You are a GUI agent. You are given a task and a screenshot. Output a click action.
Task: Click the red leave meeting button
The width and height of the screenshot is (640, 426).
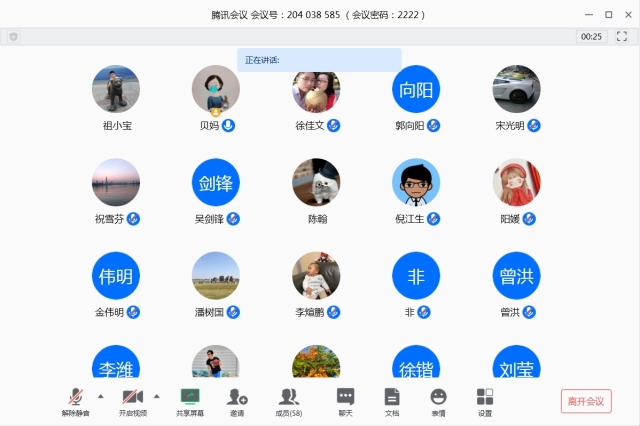click(586, 401)
